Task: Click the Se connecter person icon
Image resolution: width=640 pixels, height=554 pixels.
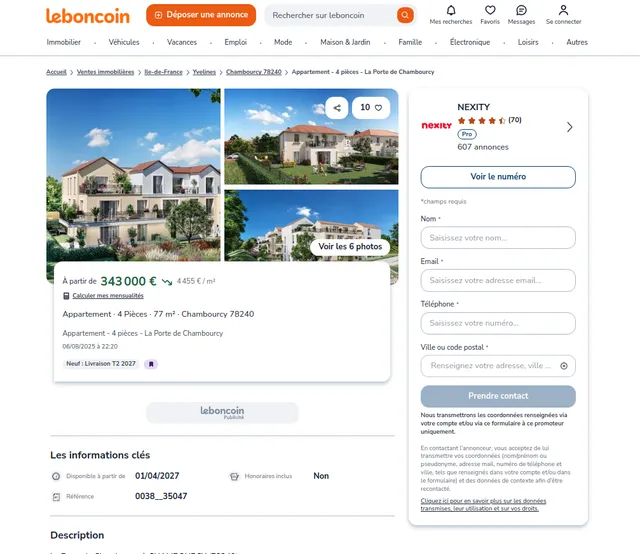Action: click(x=563, y=10)
